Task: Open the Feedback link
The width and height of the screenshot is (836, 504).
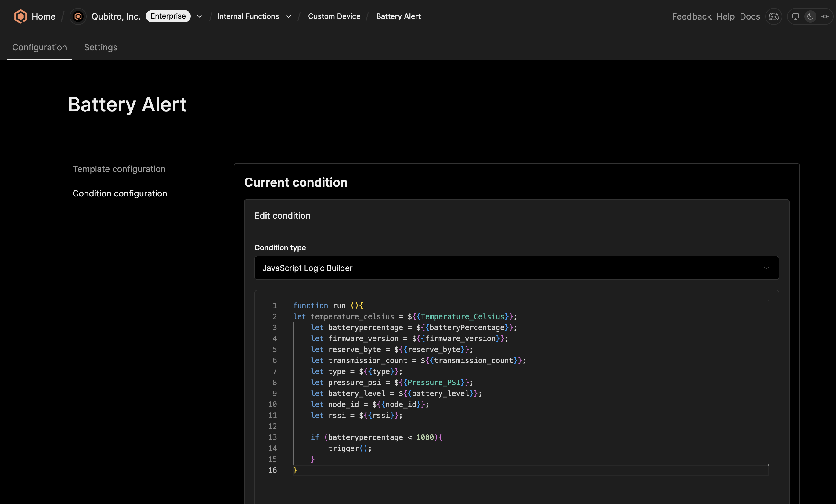Action: click(x=691, y=16)
